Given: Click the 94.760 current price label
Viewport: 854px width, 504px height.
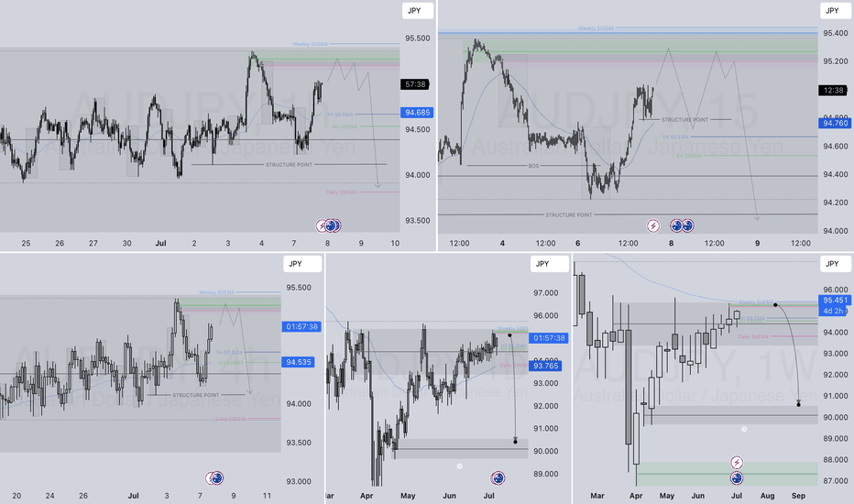Looking at the screenshot, I should pyautogui.click(x=836, y=123).
